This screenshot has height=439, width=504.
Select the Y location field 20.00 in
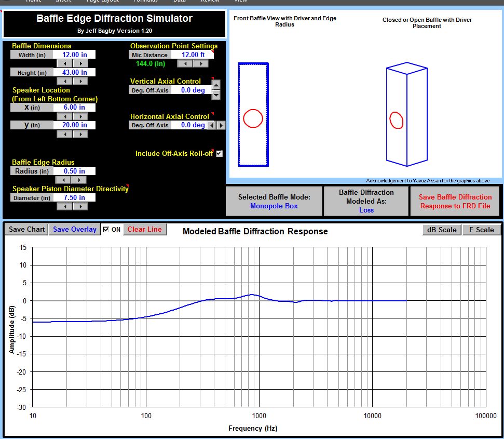[74, 125]
